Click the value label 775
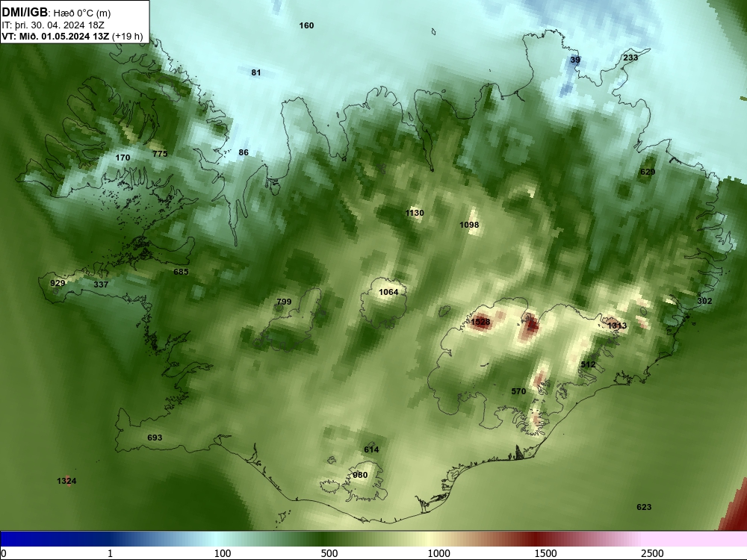747x560 pixels. pyautogui.click(x=160, y=154)
